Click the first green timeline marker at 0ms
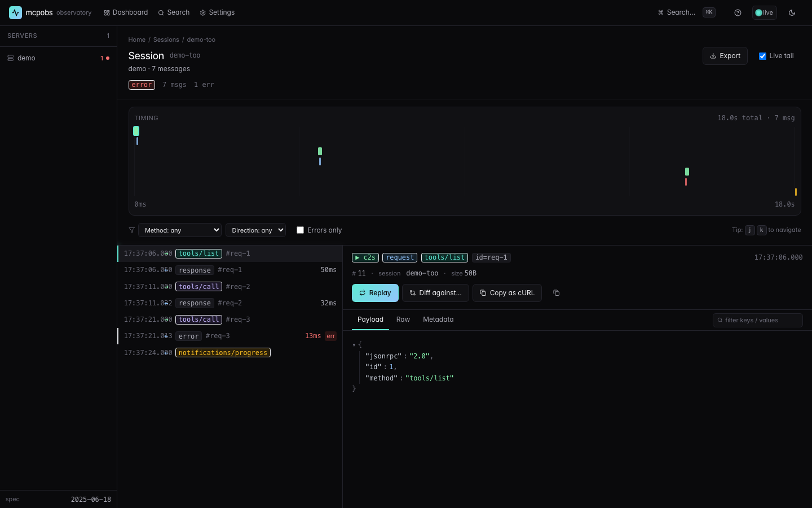The width and height of the screenshot is (812, 508). (x=136, y=131)
